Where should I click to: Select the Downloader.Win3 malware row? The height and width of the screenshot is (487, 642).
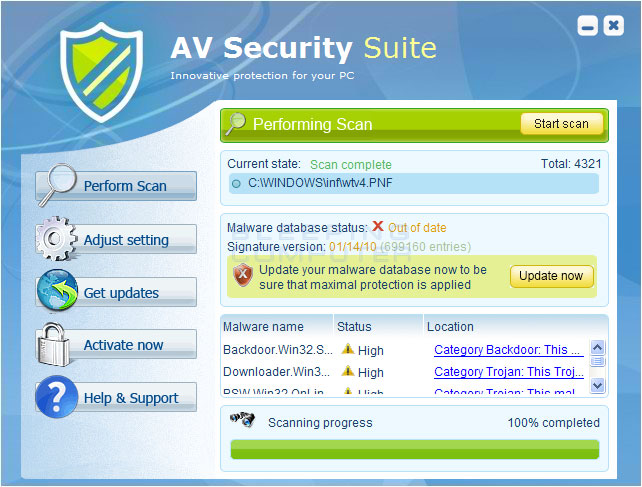(405, 372)
